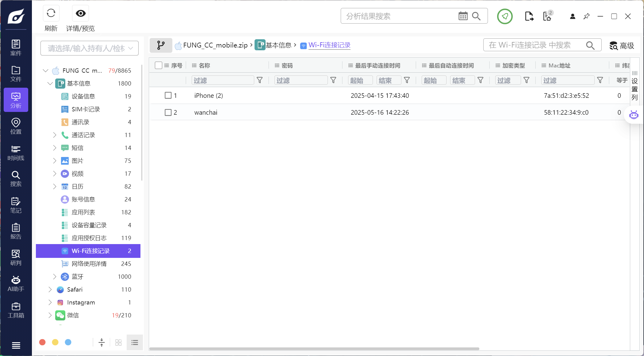Select 网络使用详情 in the tree
Image resolution: width=644 pixels, height=356 pixels.
[89, 264]
